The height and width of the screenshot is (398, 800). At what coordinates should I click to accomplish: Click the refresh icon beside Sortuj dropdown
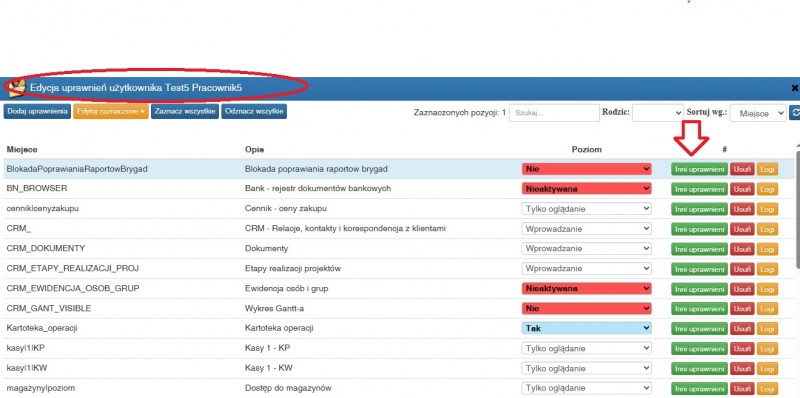[x=795, y=113]
